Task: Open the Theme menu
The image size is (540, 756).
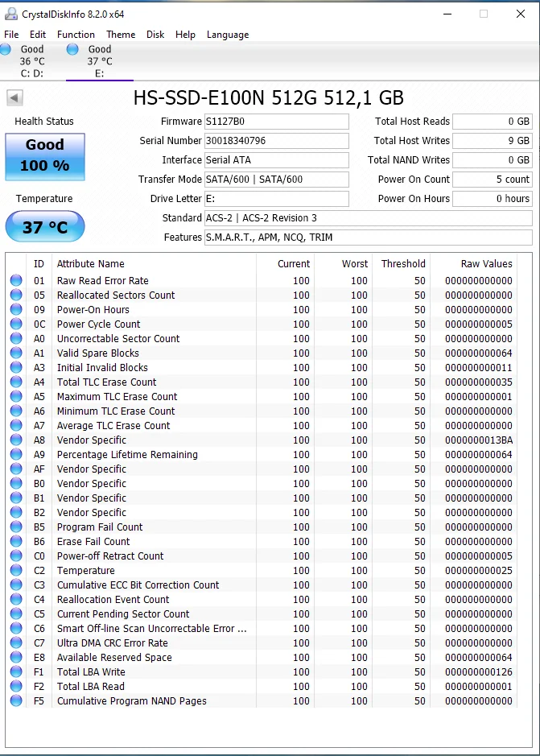Action: point(121,35)
